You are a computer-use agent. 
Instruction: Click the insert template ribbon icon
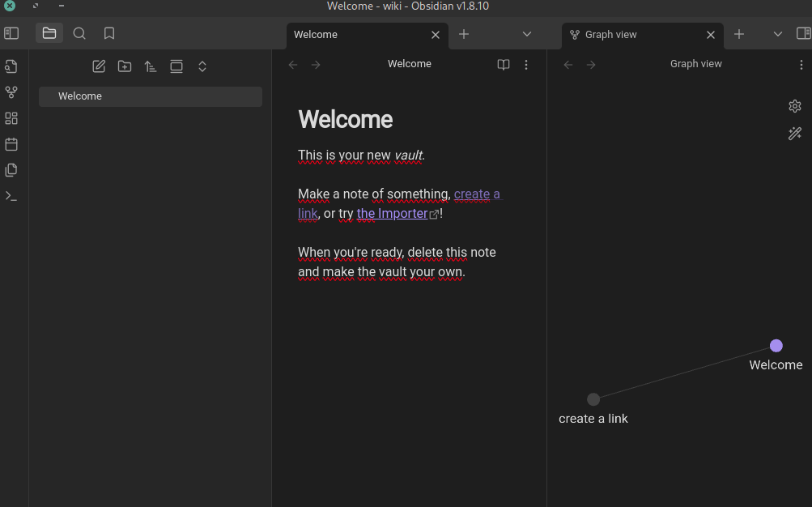11,170
